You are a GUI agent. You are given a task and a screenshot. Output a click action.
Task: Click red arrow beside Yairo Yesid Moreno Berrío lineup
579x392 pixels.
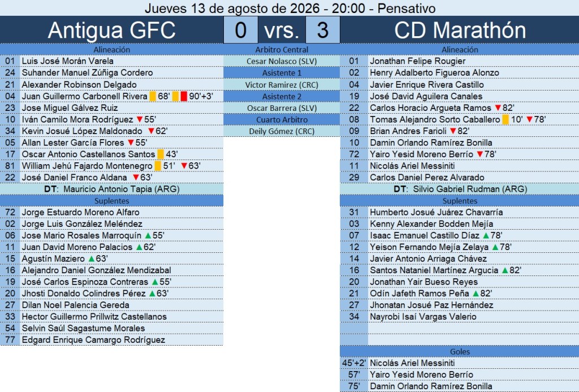coord(479,154)
